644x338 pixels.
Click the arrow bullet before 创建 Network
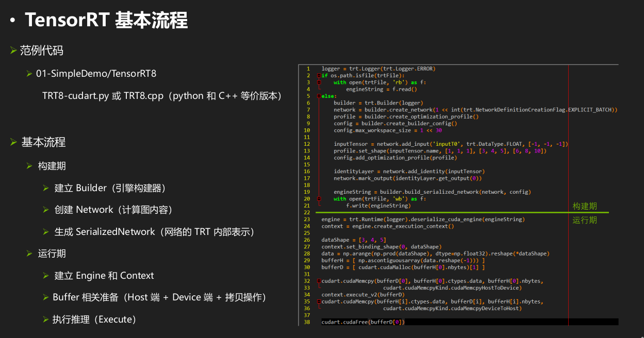(x=46, y=210)
